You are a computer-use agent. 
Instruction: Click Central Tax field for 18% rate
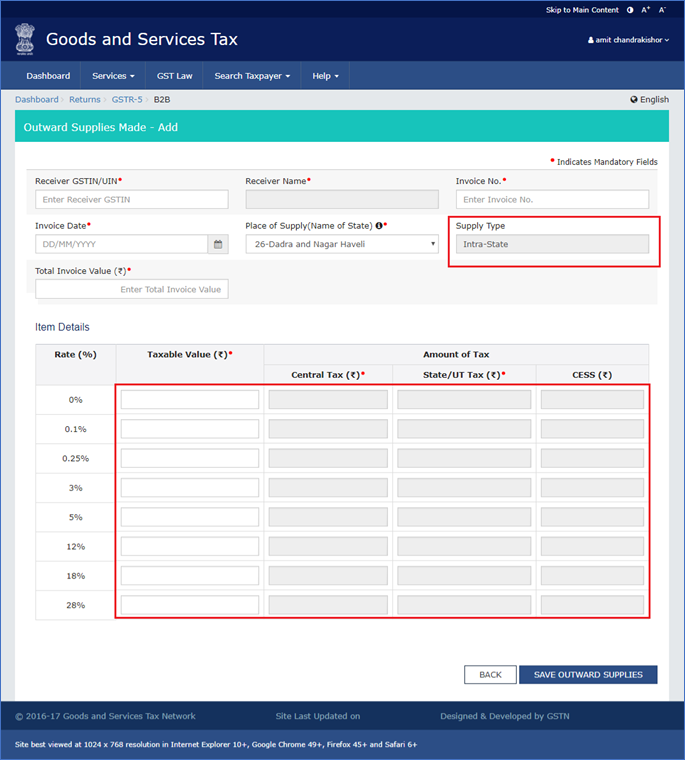[328, 576]
